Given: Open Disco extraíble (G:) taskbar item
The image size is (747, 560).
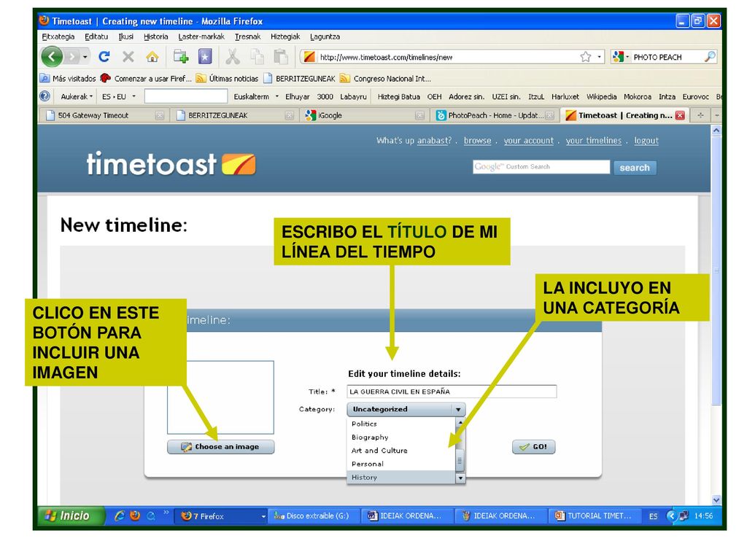Looking at the screenshot, I should click(x=314, y=516).
